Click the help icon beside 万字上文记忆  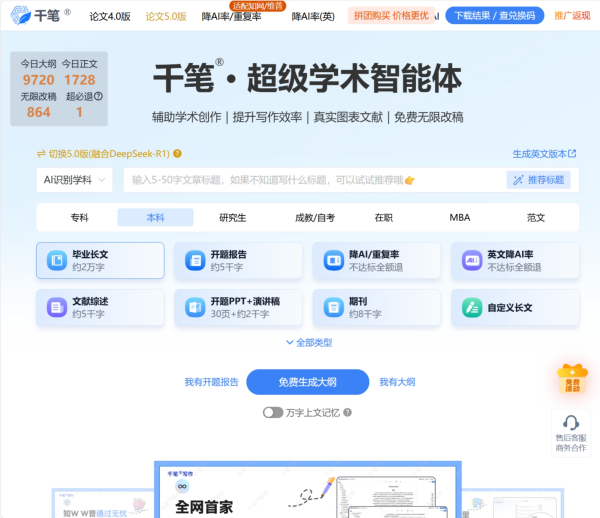(x=347, y=412)
